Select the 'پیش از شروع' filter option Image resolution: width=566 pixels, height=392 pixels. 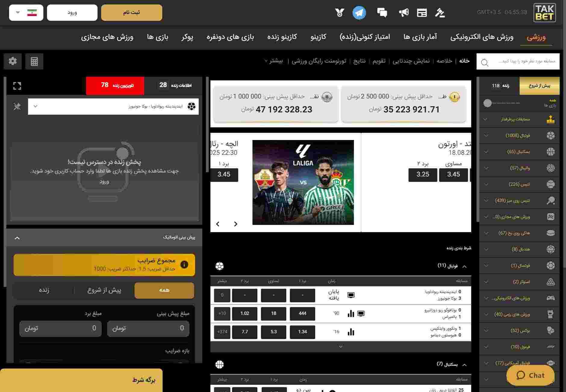coord(104,290)
